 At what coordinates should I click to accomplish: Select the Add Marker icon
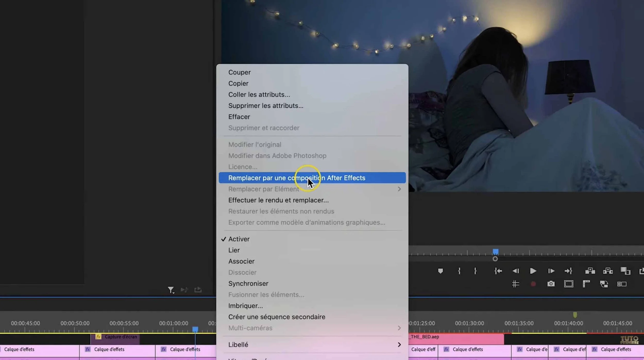(x=441, y=271)
